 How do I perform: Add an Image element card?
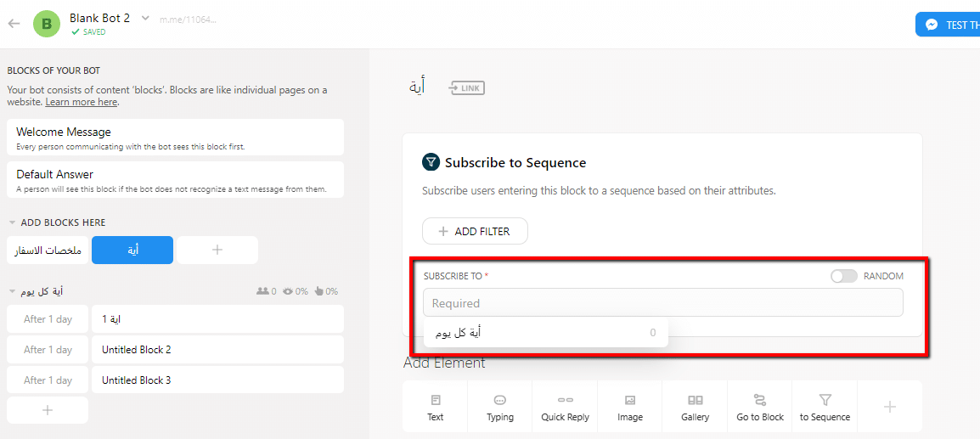coord(630,407)
